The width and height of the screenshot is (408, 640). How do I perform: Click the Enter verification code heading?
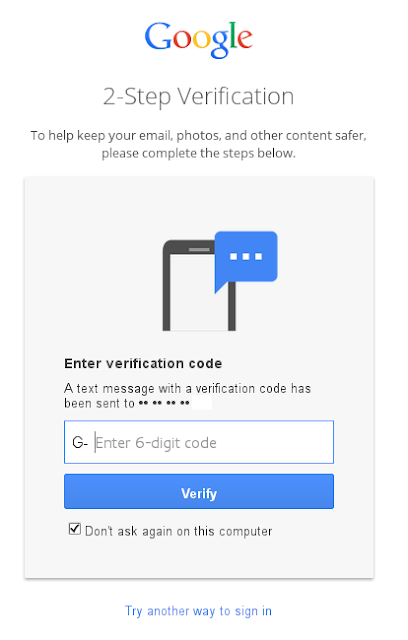143,363
